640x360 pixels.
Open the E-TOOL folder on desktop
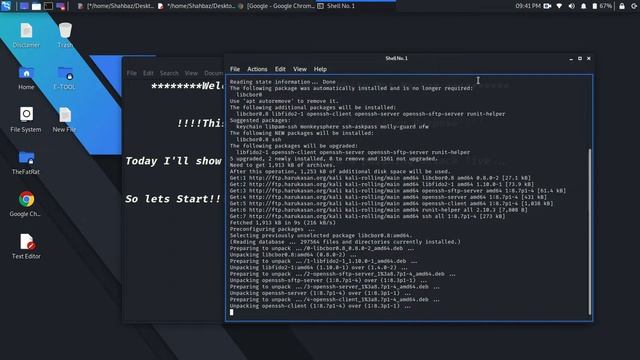(x=64, y=78)
